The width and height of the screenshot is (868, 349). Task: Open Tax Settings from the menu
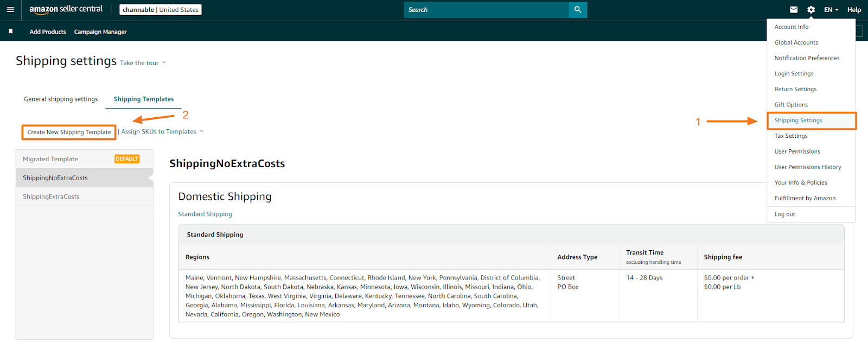[791, 136]
